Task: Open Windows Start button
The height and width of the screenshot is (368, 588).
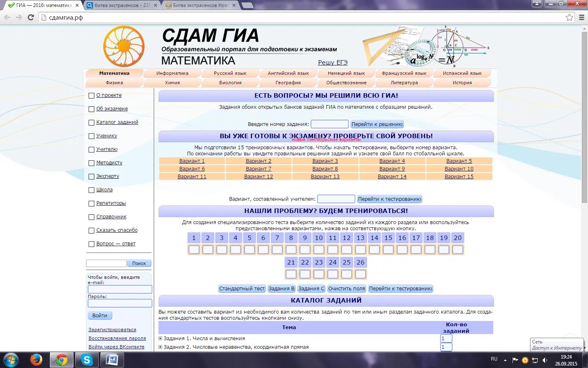Action: pyautogui.click(x=11, y=360)
